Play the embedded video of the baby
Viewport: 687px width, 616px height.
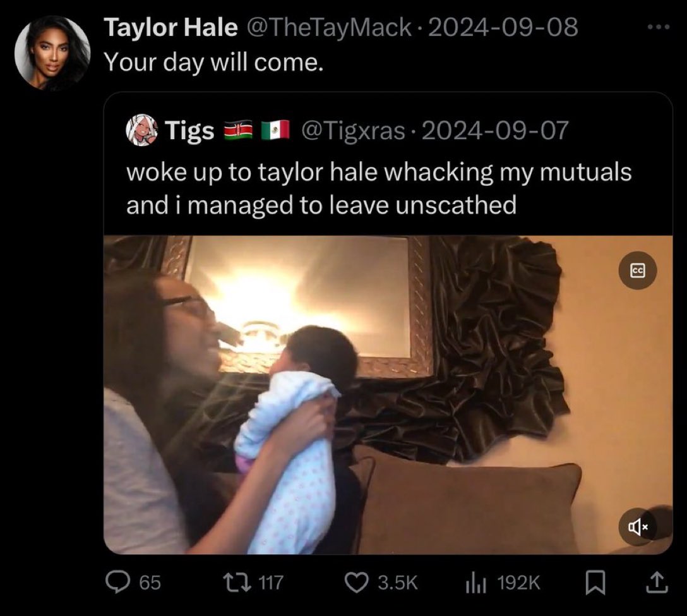[388, 395]
